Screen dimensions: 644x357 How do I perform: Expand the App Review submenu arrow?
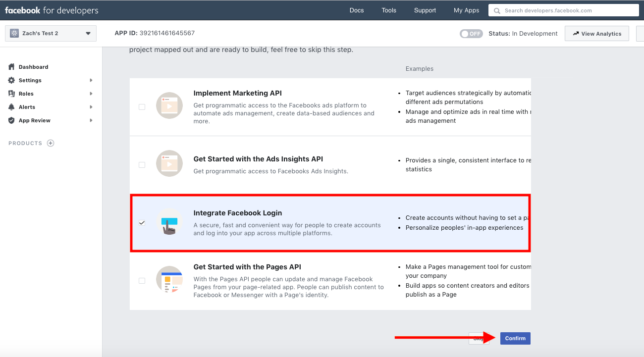pos(91,120)
